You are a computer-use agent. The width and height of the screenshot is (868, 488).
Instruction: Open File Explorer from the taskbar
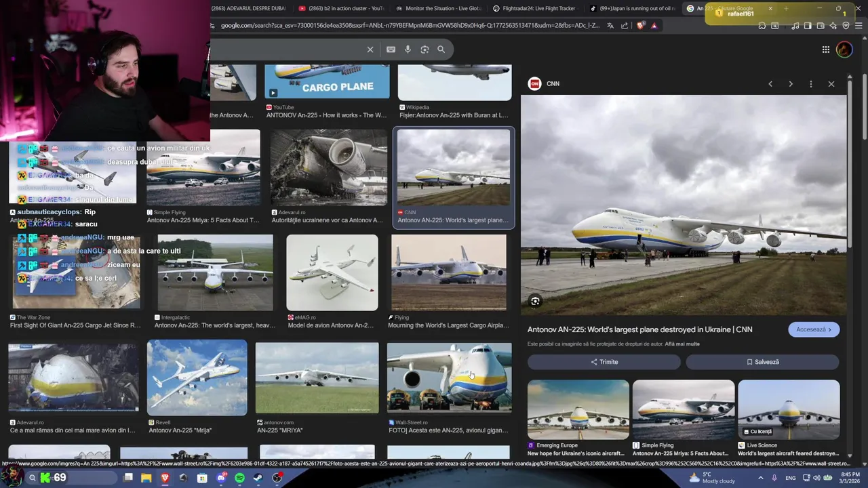[x=146, y=478]
